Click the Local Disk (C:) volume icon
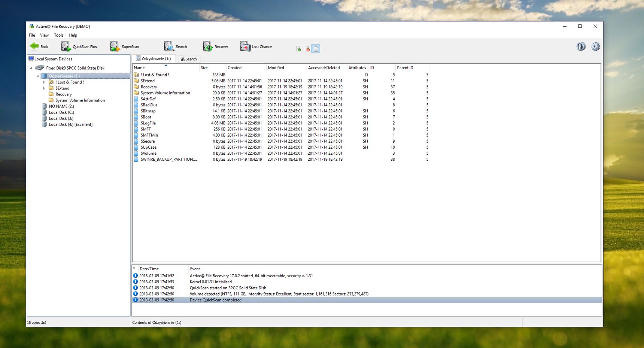Screen dimensions: 644x348 [45, 112]
